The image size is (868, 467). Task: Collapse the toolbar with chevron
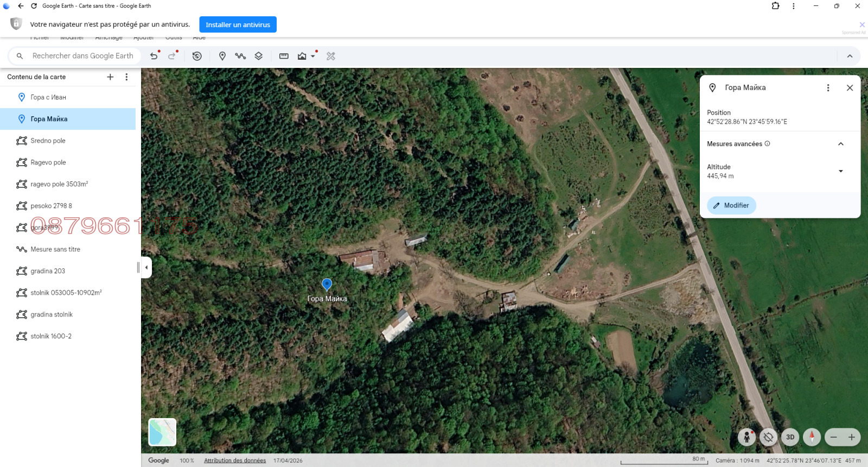point(850,56)
